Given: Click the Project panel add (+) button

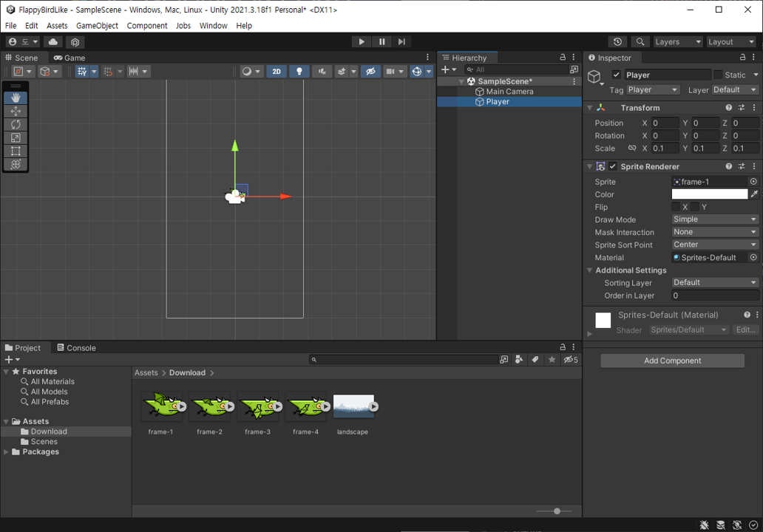Looking at the screenshot, I should [x=8, y=359].
